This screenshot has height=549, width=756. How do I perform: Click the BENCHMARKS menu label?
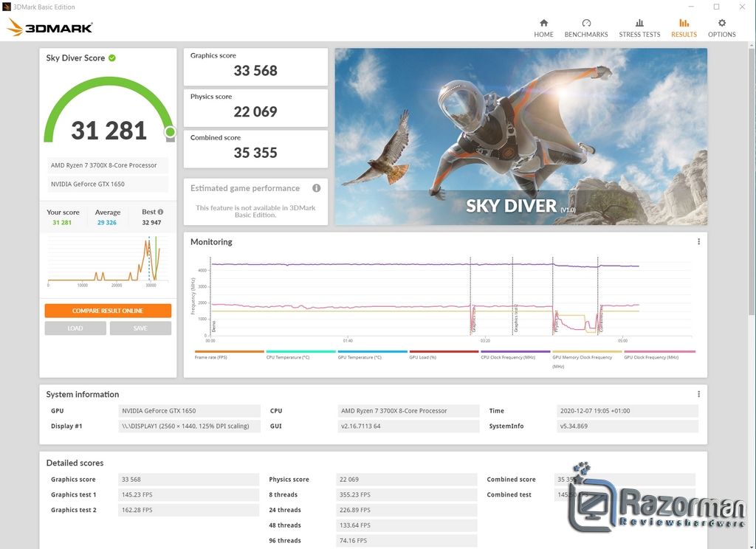point(585,34)
